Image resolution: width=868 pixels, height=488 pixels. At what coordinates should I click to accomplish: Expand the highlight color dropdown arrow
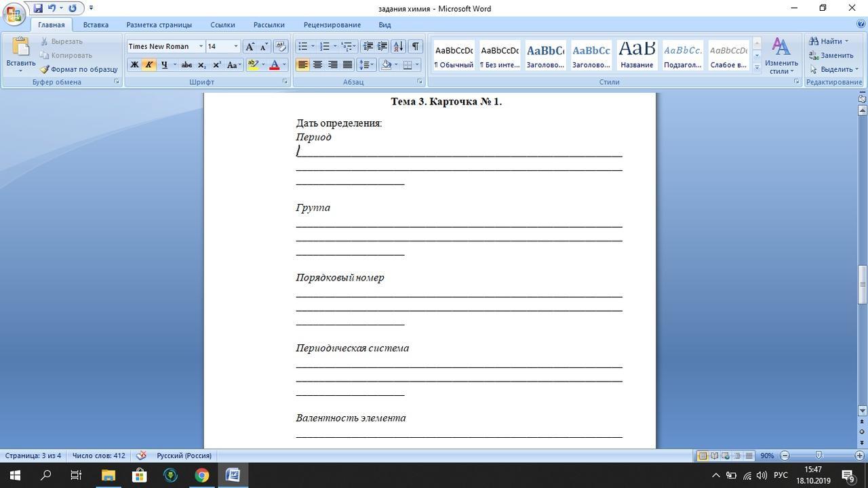coord(262,65)
